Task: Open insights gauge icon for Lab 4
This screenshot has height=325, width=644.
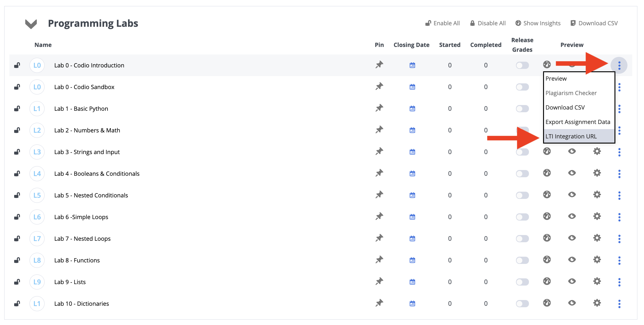Action: [547, 173]
